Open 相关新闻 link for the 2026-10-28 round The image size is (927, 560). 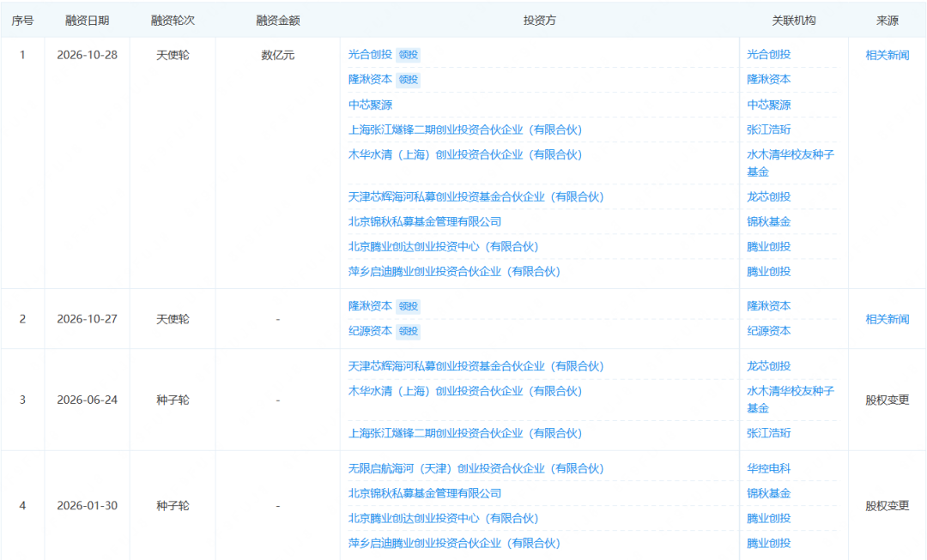tap(887, 55)
